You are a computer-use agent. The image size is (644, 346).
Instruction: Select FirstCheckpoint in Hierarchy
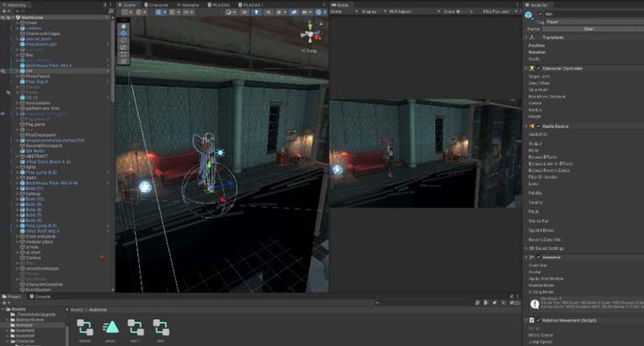[41, 135]
